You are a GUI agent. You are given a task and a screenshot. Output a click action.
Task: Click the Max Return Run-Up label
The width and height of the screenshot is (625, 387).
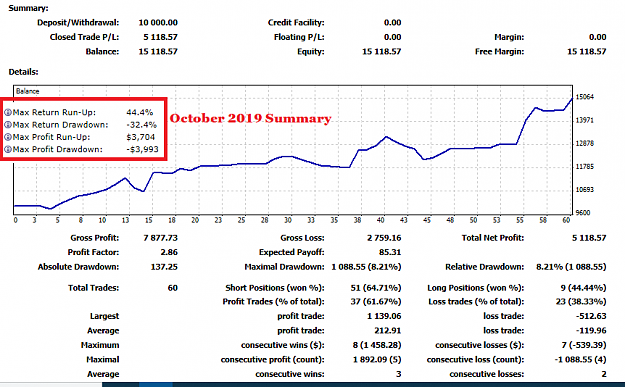point(54,112)
